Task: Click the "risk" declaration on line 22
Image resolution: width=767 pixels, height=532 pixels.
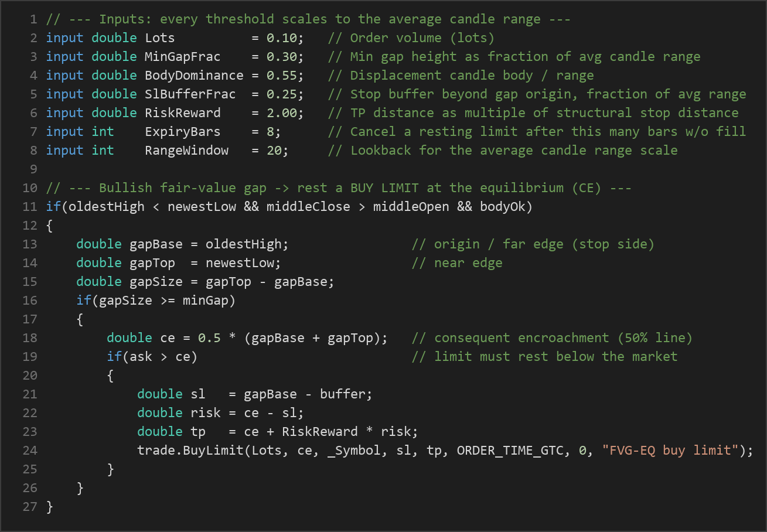Action: point(206,413)
